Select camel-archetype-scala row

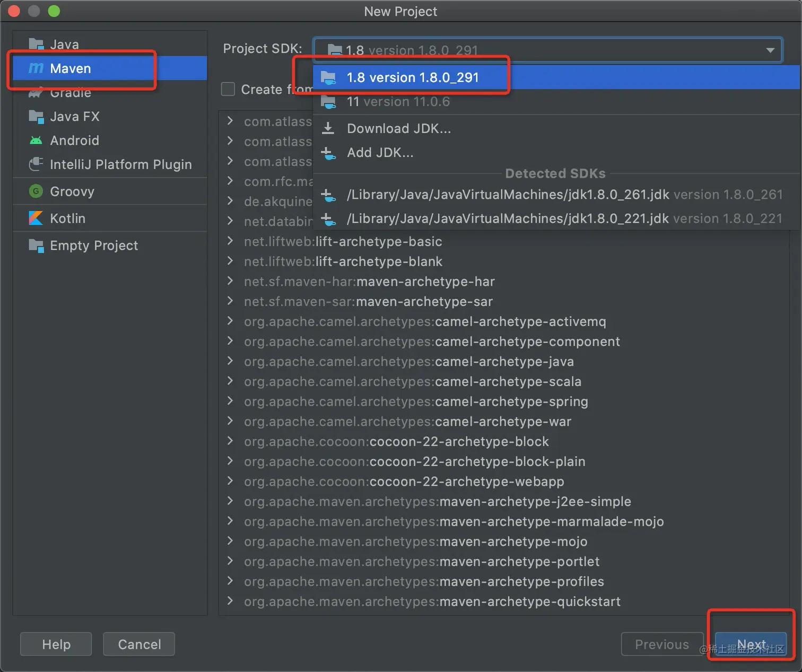pyautogui.click(x=504, y=381)
